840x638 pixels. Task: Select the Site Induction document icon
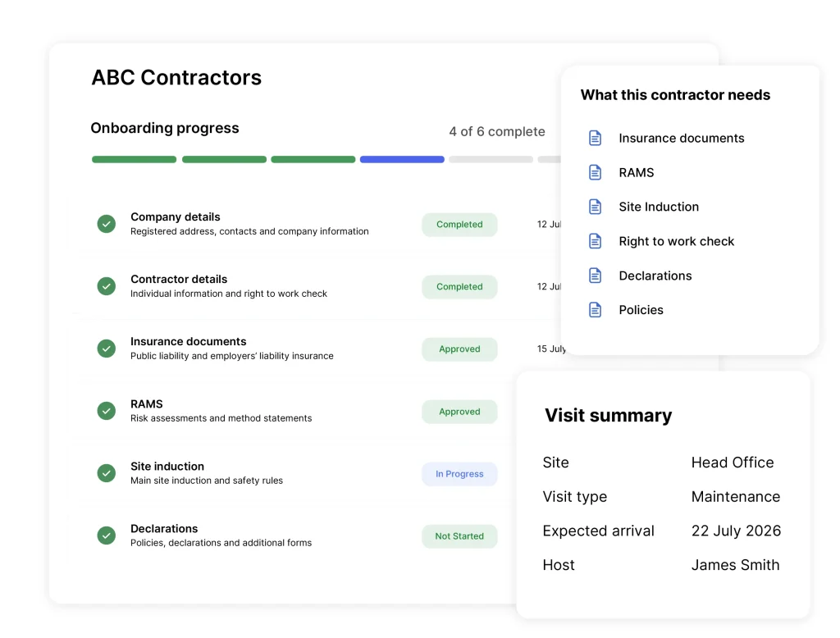[x=595, y=207]
